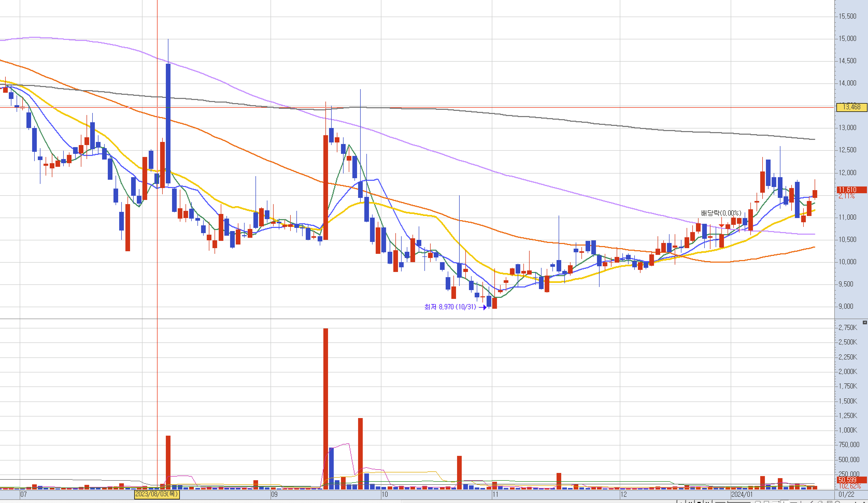Click the yellow 2023/08/03 crosshair date label
This screenshot has height=503, width=868.
tap(157, 494)
